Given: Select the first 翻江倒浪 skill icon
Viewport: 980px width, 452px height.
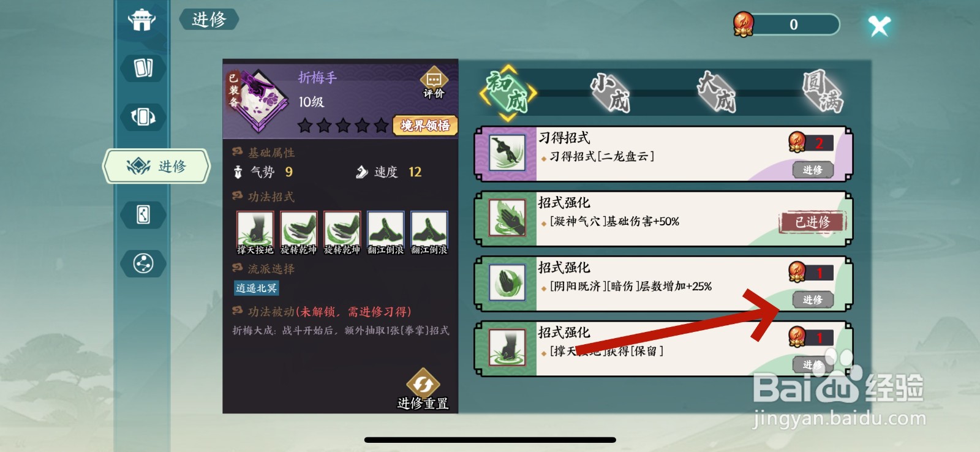Looking at the screenshot, I should pos(385,233).
